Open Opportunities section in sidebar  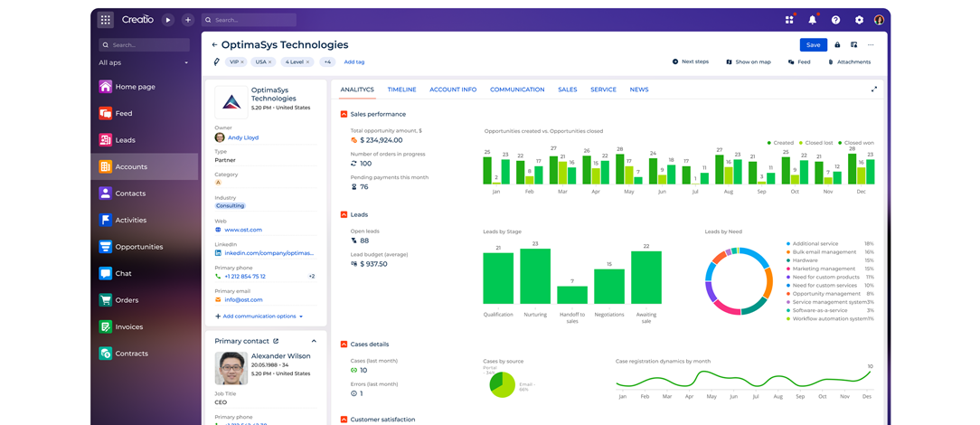click(145, 247)
